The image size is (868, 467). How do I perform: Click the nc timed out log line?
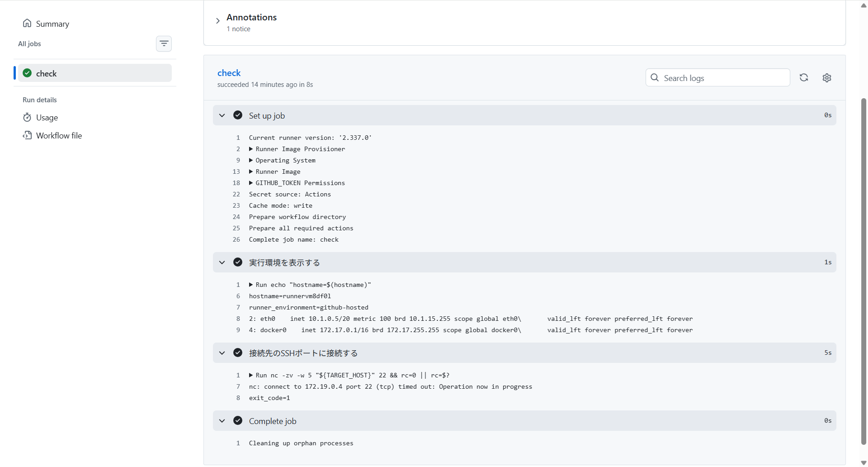tap(390, 386)
